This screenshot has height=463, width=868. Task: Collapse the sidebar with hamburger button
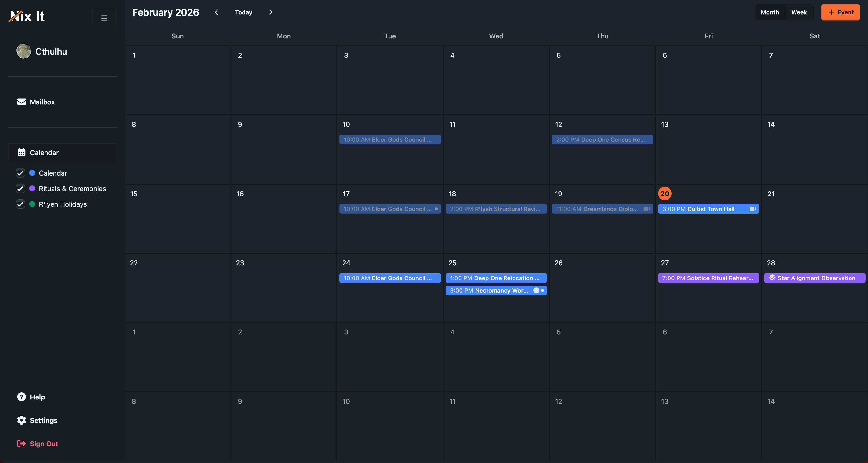[104, 18]
